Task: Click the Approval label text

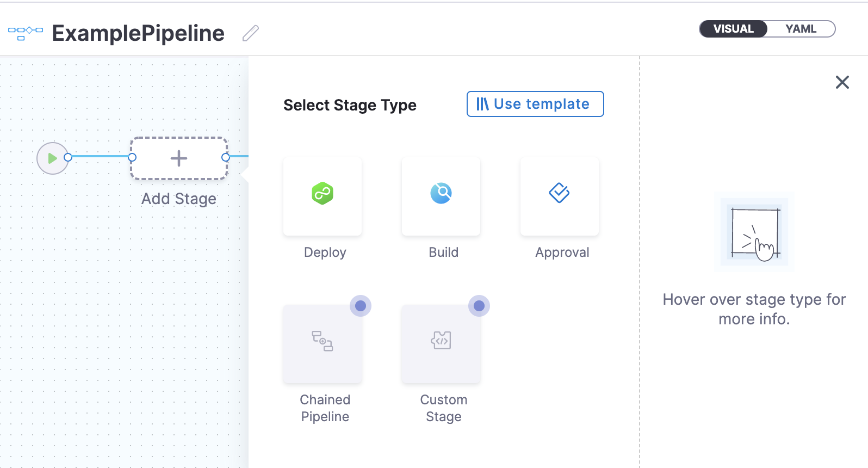Action: coord(562,253)
